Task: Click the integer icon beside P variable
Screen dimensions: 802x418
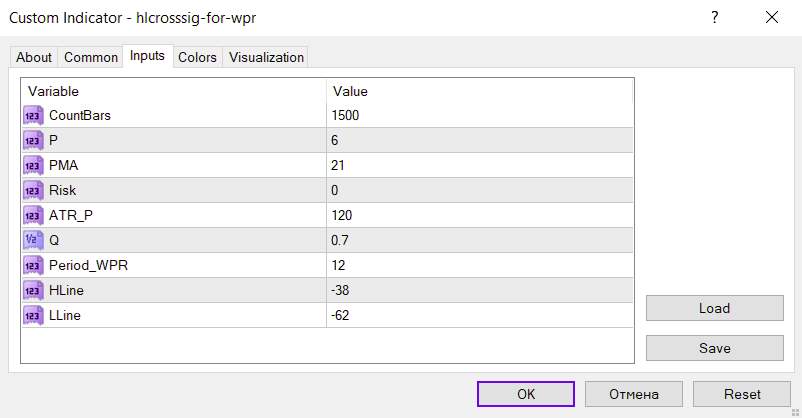Action: click(33, 140)
